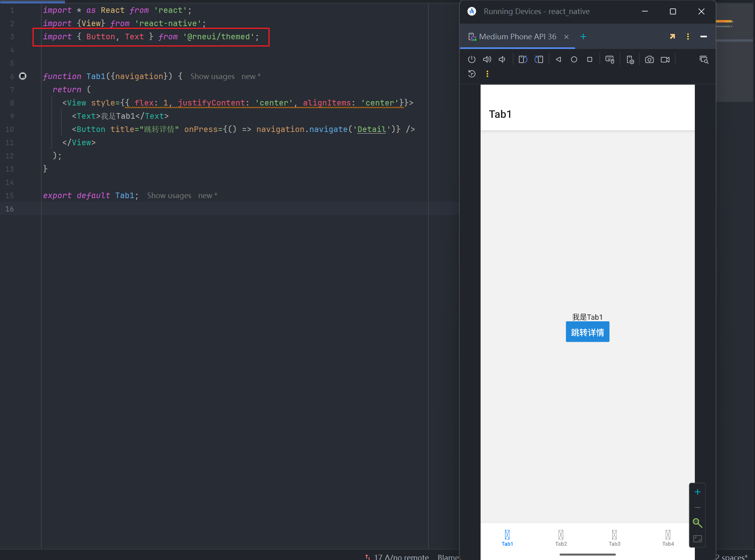This screenshot has height=560, width=755.
Task: Rotate the device right
Action: pos(539,59)
